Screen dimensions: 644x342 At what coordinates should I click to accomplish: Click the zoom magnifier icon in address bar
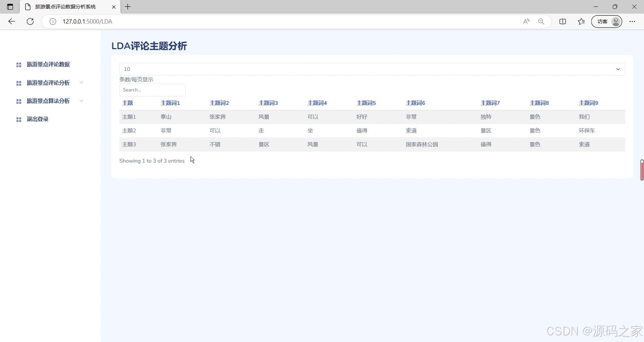pyautogui.click(x=541, y=22)
